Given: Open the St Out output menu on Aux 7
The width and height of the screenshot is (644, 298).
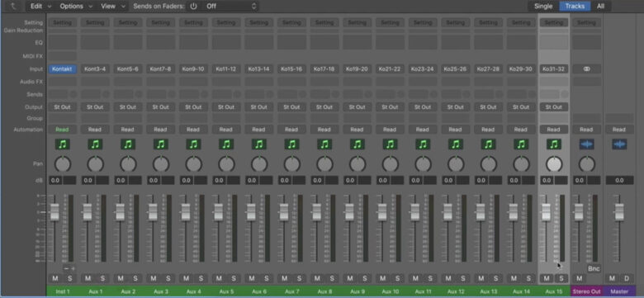Looking at the screenshot, I should click(x=291, y=107).
